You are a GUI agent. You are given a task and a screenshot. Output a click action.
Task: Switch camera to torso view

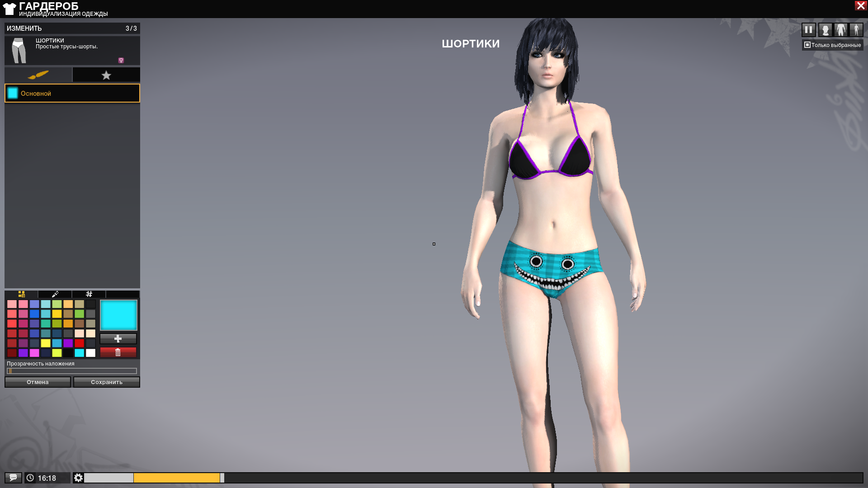coord(840,30)
